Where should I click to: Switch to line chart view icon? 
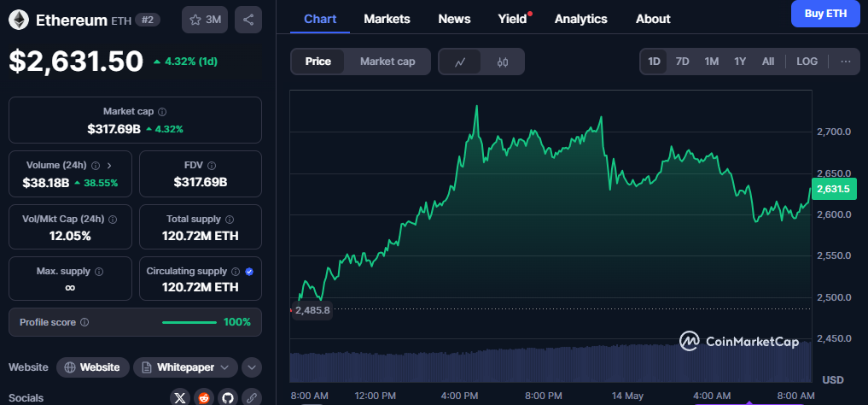pyautogui.click(x=460, y=62)
